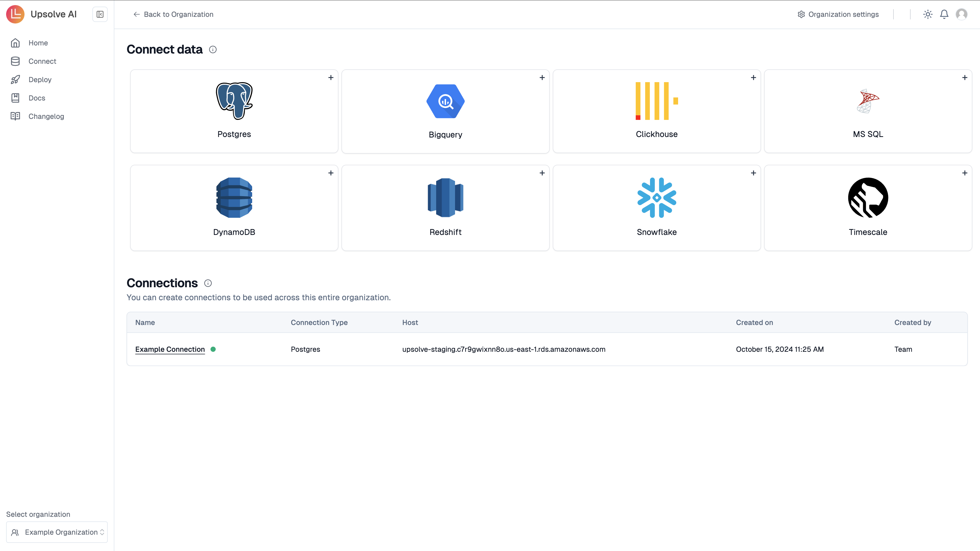Click the Postgres elephant logo
The image size is (980, 551).
point(234,101)
